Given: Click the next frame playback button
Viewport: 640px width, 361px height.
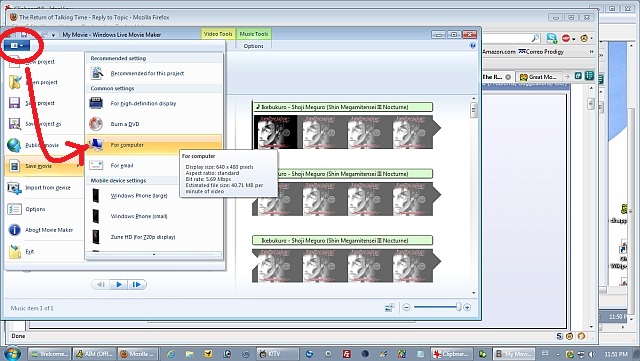Looking at the screenshot, I should tap(137, 285).
